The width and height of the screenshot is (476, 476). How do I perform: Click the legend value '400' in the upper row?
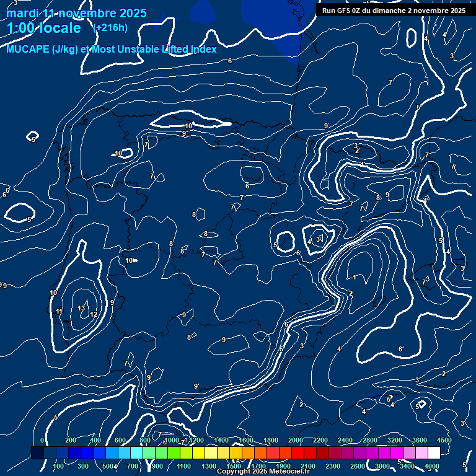95,440
